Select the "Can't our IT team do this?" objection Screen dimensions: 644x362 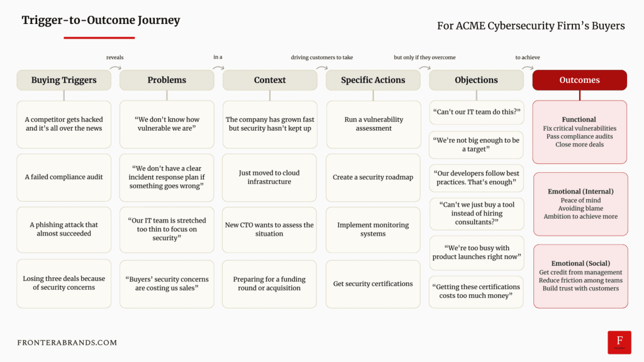click(x=476, y=112)
